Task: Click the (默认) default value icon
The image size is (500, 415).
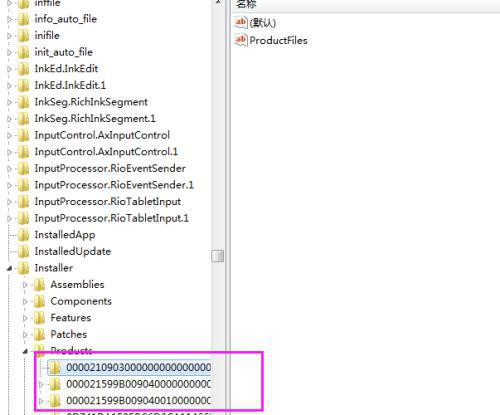Action: click(x=241, y=22)
